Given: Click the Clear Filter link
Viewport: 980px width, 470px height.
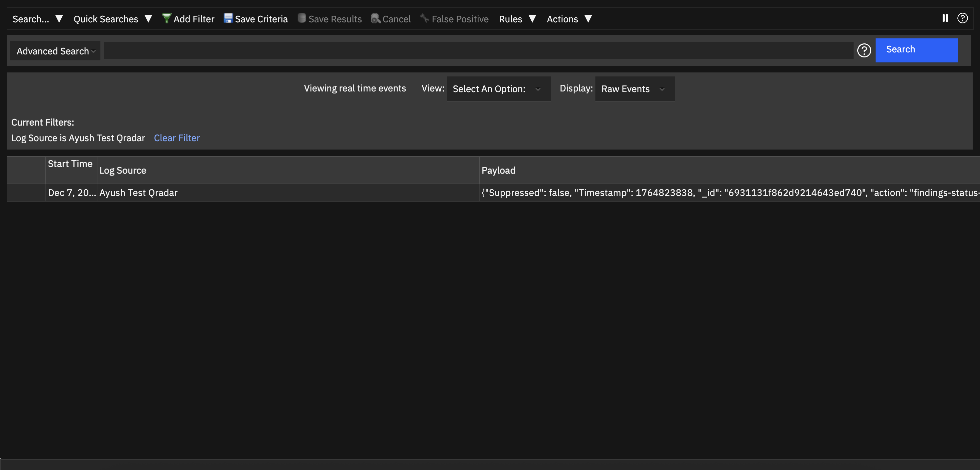Looking at the screenshot, I should point(176,138).
